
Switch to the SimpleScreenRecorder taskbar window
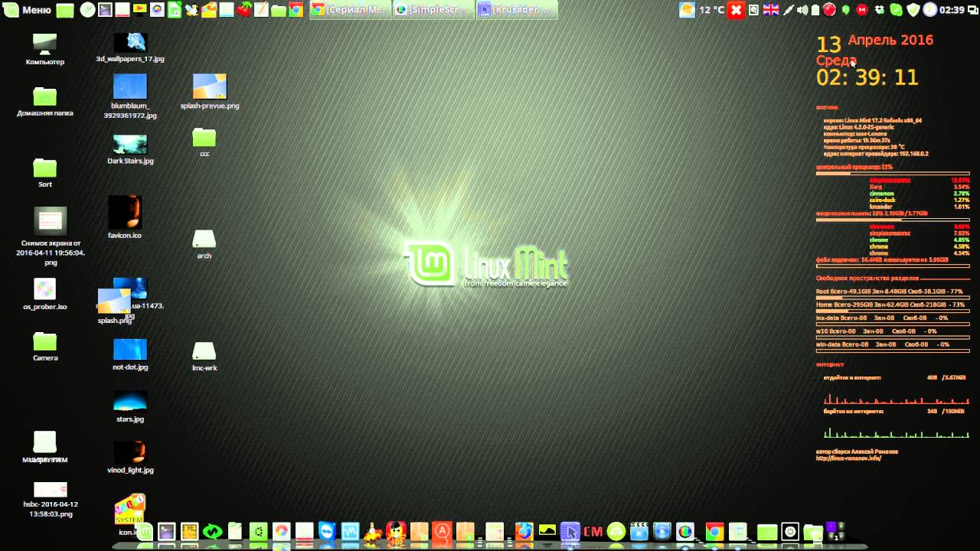coord(432,10)
